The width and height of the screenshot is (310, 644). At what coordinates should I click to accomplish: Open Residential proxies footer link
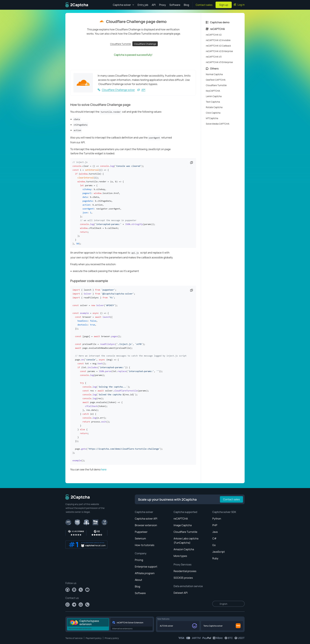click(x=185, y=571)
